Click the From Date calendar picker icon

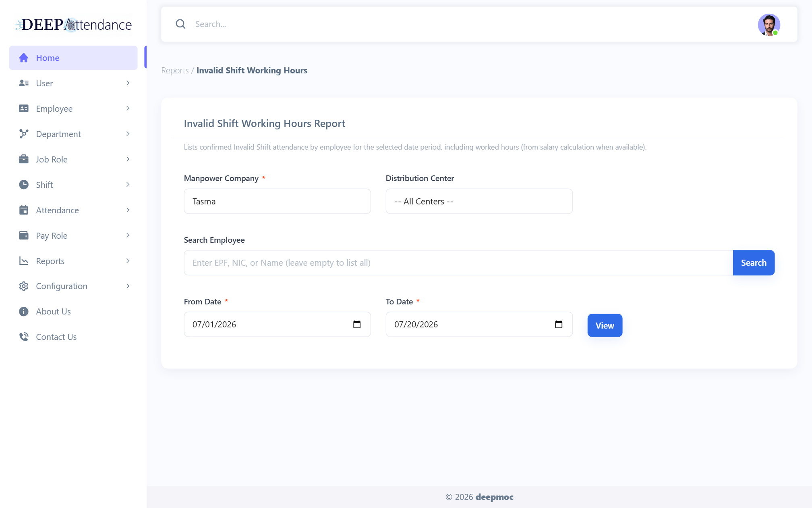(357, 325)
